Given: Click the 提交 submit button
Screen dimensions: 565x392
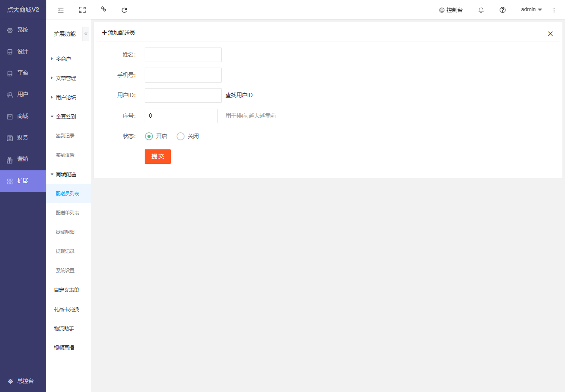Looking at the screenshot, I should (x=158, y=157).
